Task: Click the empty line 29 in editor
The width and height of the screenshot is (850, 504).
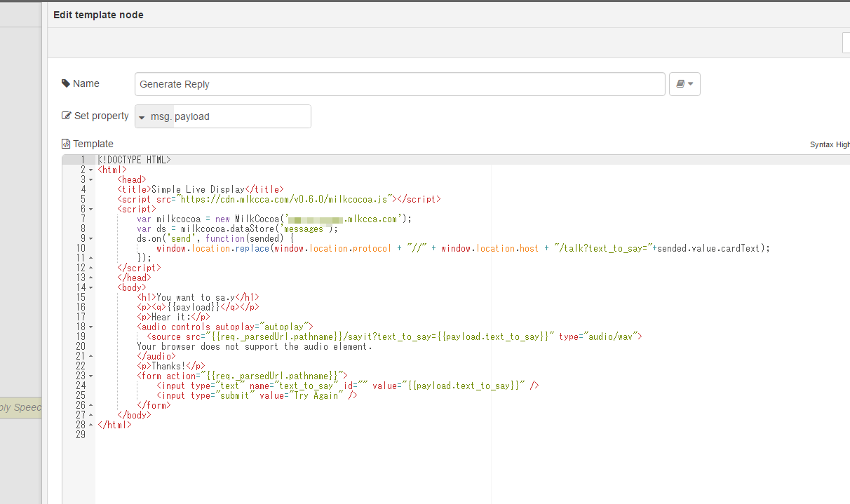Action: (281, 435)
